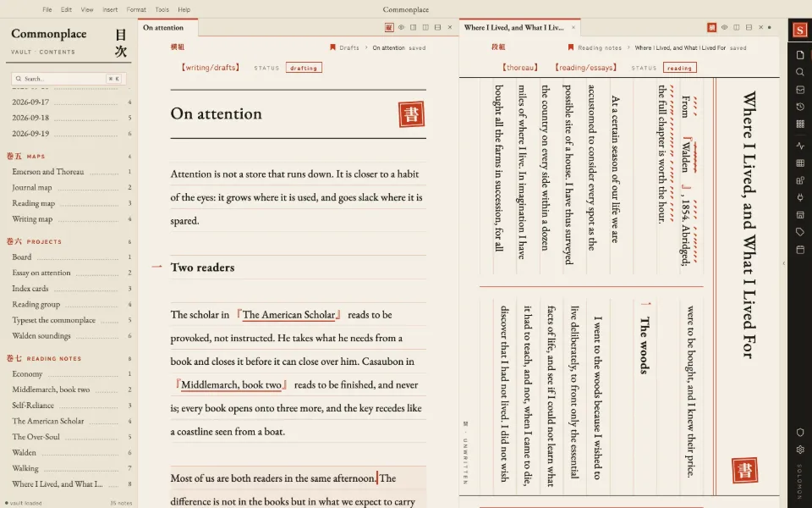This screenshot has height=508, width=812.
Task: Go to Drafts in the breadcrumb
Action: (x=349, y=47)
